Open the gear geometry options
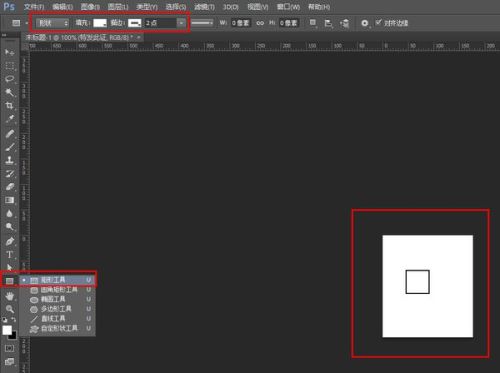Image resolution: width=500 pixels, height=373 pixels. click(x=365, y=23)
